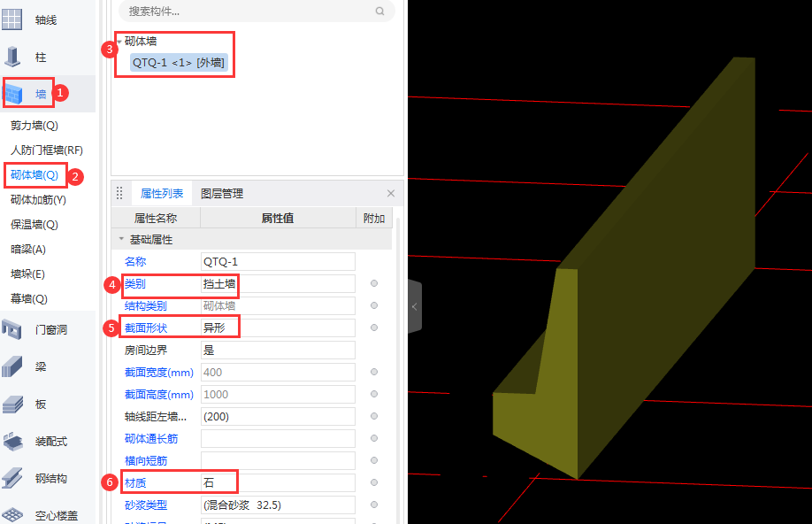
Task: Open the 截面形状 异形 value field
Action: [278, 327]
